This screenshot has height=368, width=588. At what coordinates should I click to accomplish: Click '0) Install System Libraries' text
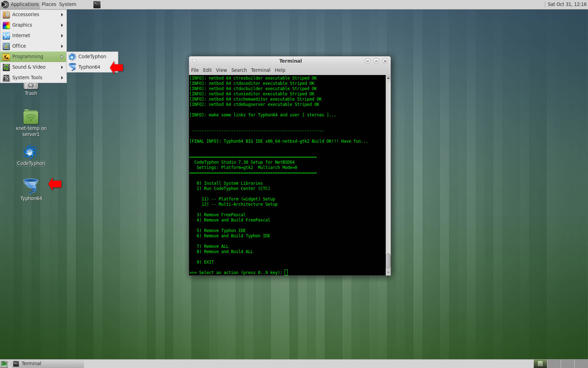point(230,183)
